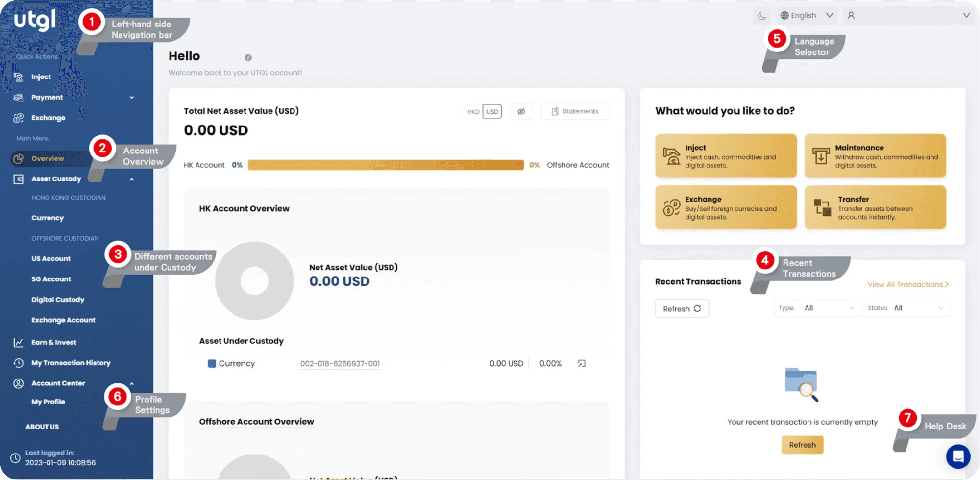Screen dimensions: 980x480
Task: Select the Inject icon in Quick Actions sidebar
Action: [x=18, y=76]
